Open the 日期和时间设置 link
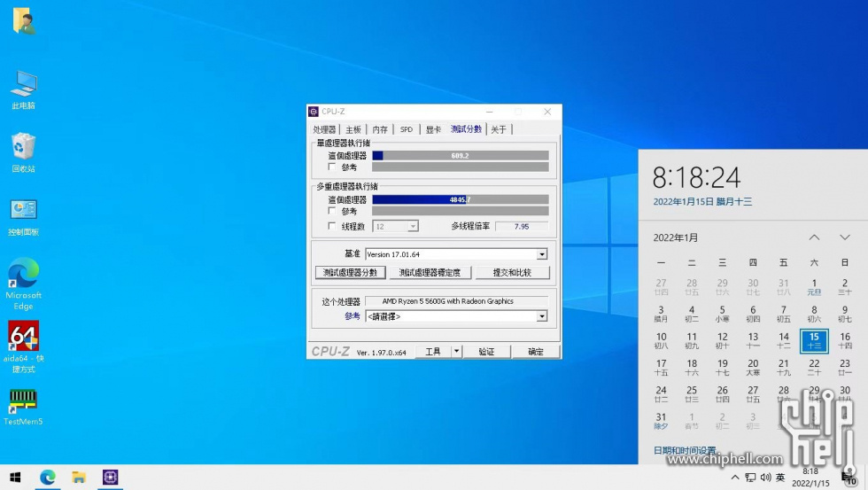The width and height of the screenshot is (868, 490). 685,450
